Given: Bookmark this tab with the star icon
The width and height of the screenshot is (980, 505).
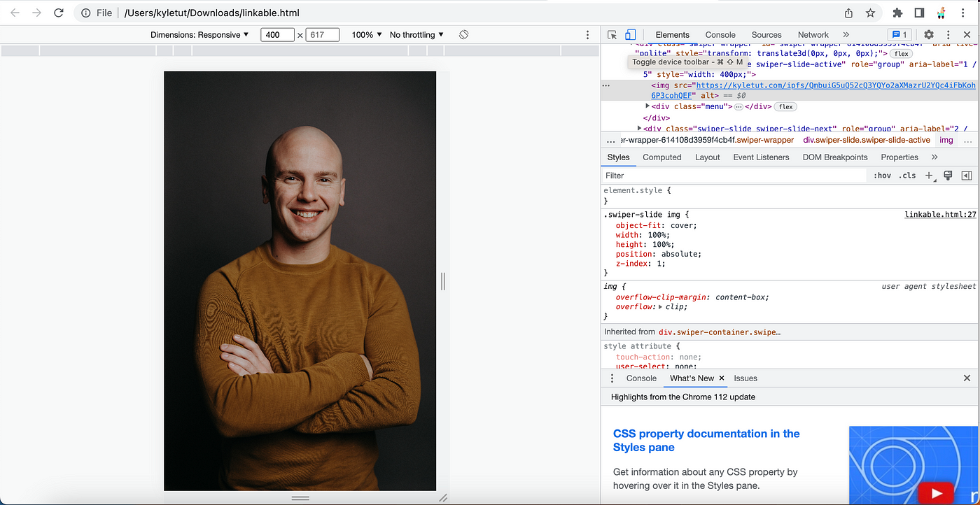Looking at the screenshot, I should (x=870, y=13).
